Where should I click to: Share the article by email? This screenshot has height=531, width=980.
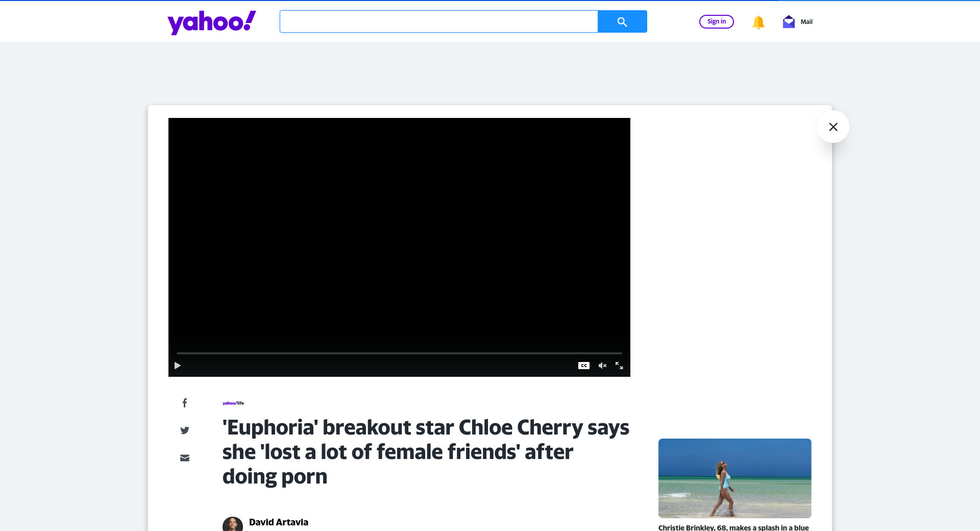point(185,458)
